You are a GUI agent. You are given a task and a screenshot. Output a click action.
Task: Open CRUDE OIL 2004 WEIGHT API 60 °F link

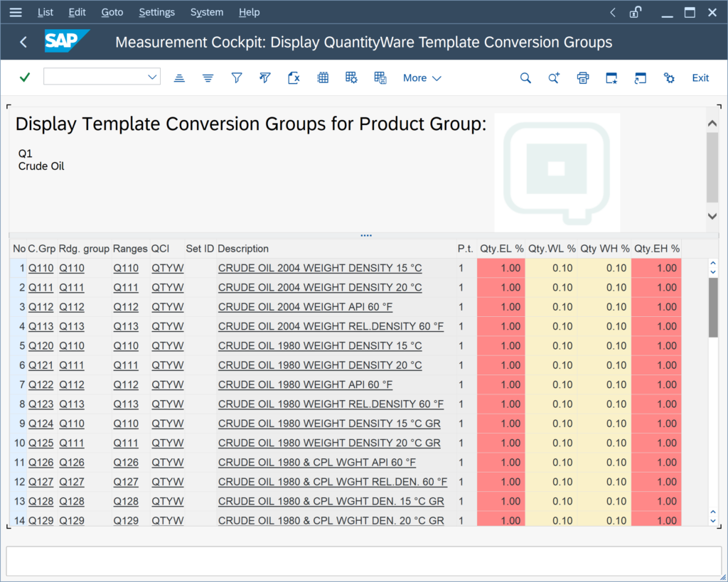click(x=305, y=307)
